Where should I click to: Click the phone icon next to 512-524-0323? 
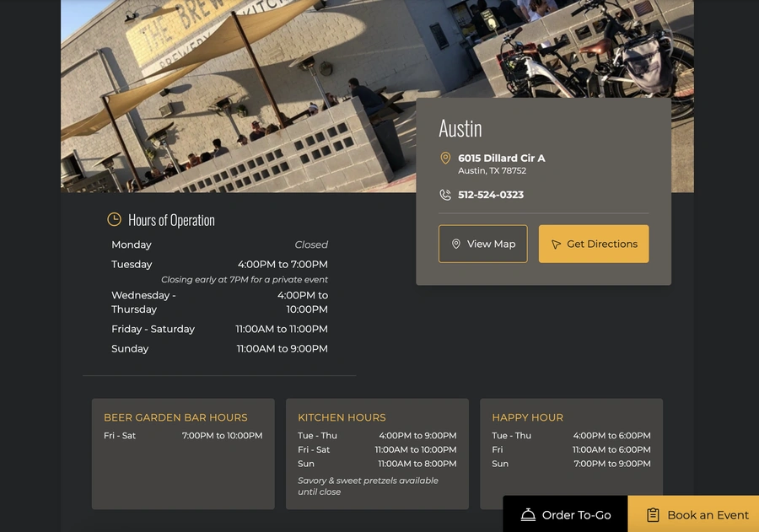tap(445, 195)
